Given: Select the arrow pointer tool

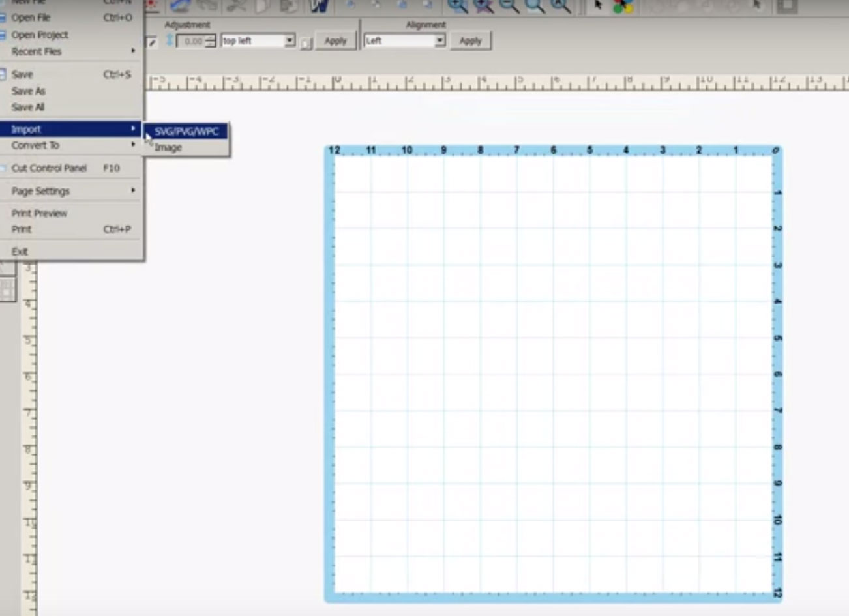Looking at the screenshot, I should pyautogui.click(x=598, y=6).
